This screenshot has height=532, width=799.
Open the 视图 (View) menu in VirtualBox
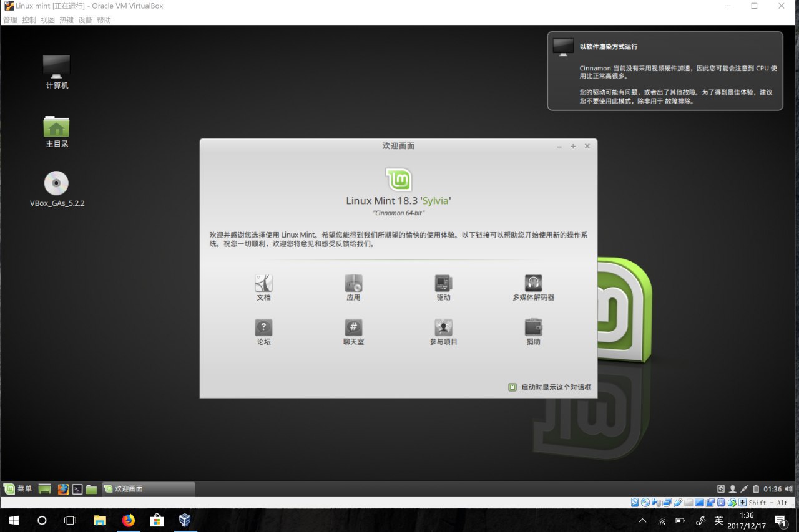coord(47,20)
